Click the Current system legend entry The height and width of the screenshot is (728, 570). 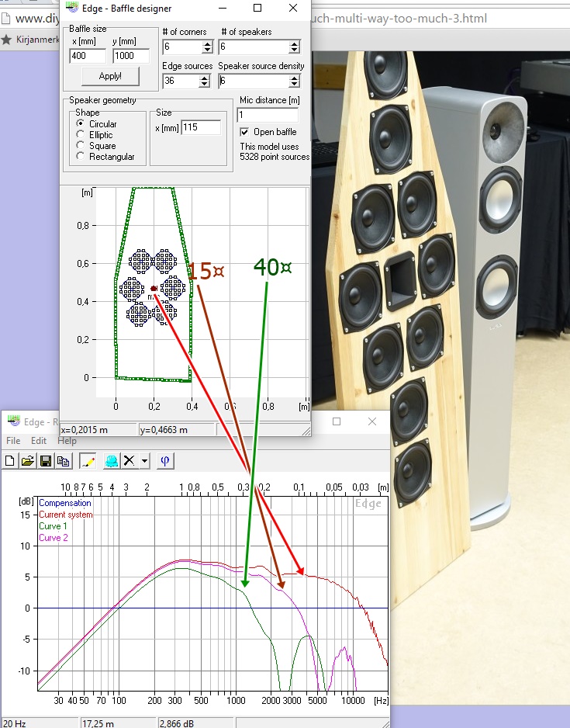(x=66, y=515)
